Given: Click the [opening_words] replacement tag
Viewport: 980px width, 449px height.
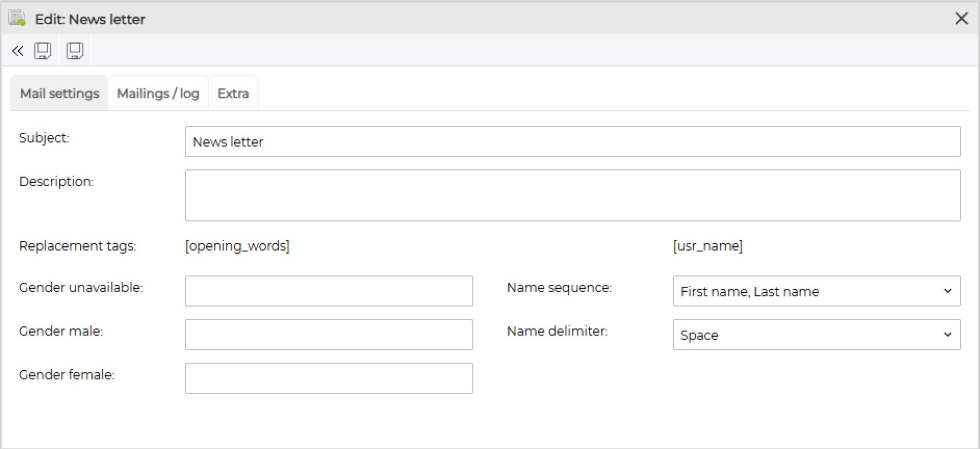Looking at the screenshot, I should [x=238, y=246].
